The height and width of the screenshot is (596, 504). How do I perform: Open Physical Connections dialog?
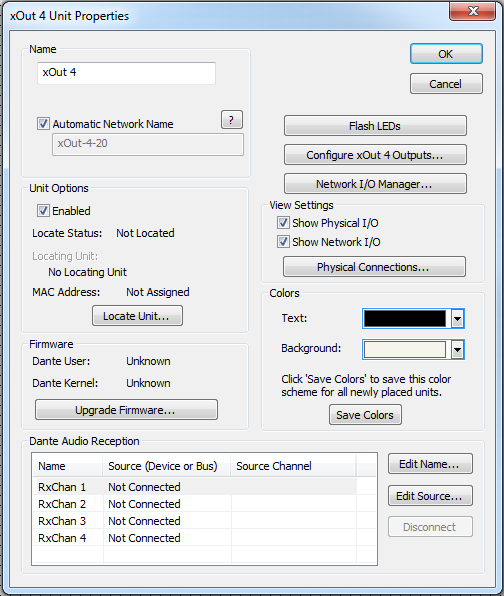[x=374, y=267]
